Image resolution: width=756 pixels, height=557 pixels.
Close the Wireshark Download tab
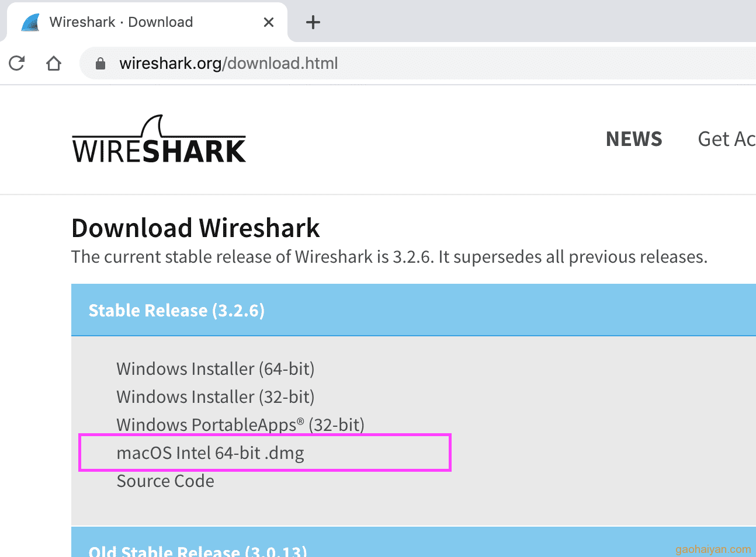(x=269, y=22)
